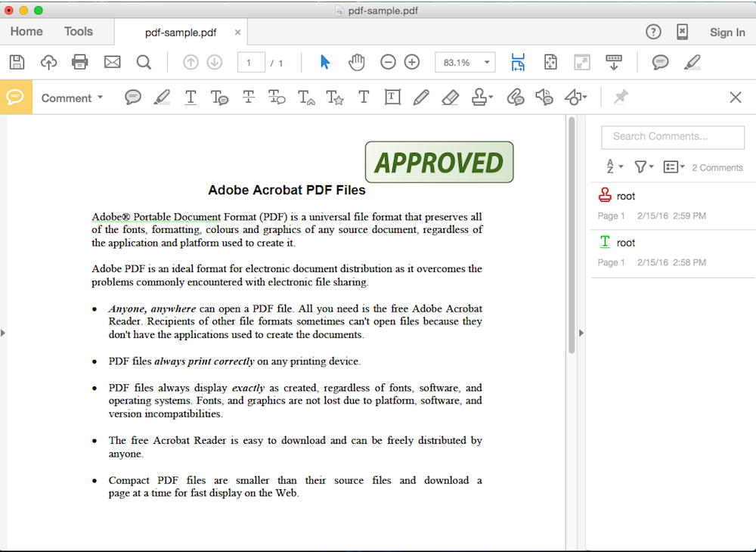Expand the left navigation pane arrow
The width and height of the screenshot is (756, 552).
[3, 333]
